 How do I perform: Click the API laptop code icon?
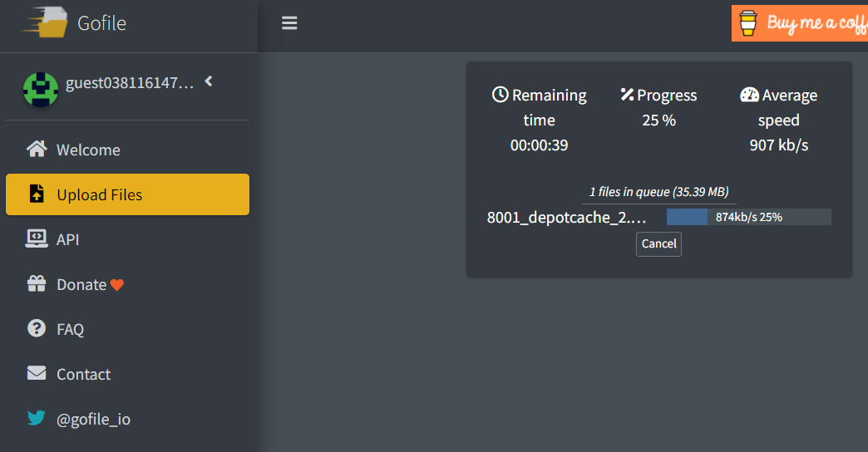point(37,239)
